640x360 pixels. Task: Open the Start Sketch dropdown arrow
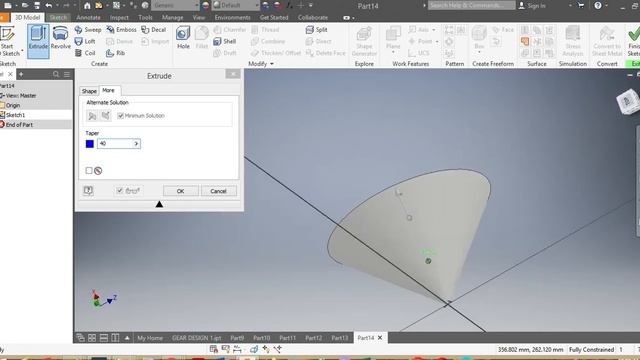[22, 51]
